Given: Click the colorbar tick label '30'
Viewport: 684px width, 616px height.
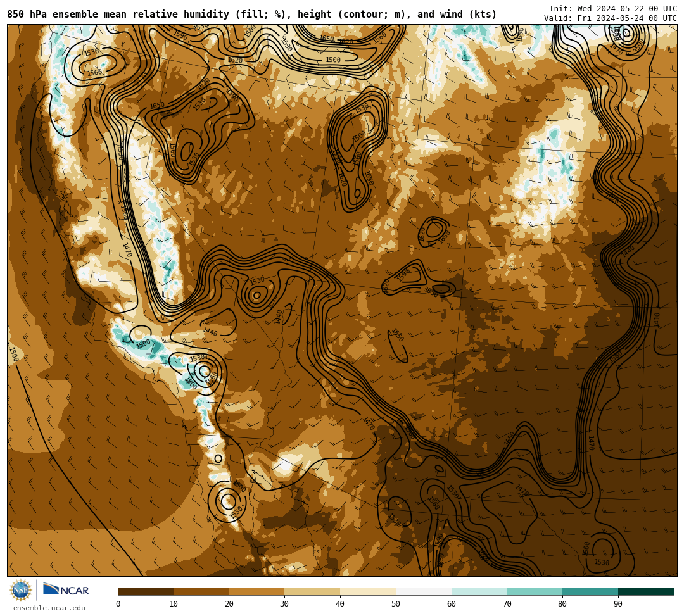Looking at the screenshot, I should [285, 604].
